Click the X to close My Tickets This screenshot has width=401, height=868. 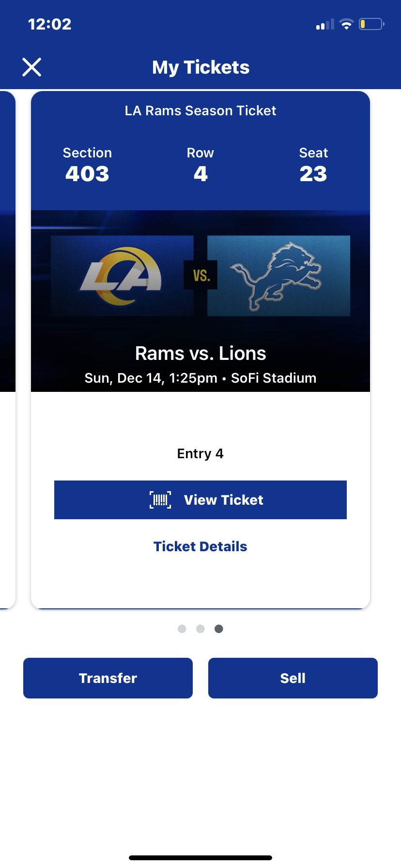(x=32, y=67)
